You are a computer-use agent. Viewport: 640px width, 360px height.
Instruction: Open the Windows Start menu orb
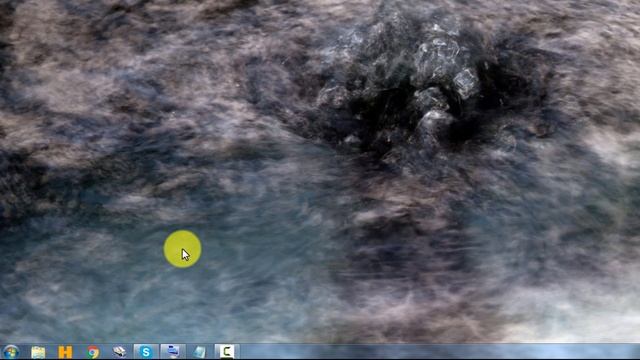coord(11,352)
